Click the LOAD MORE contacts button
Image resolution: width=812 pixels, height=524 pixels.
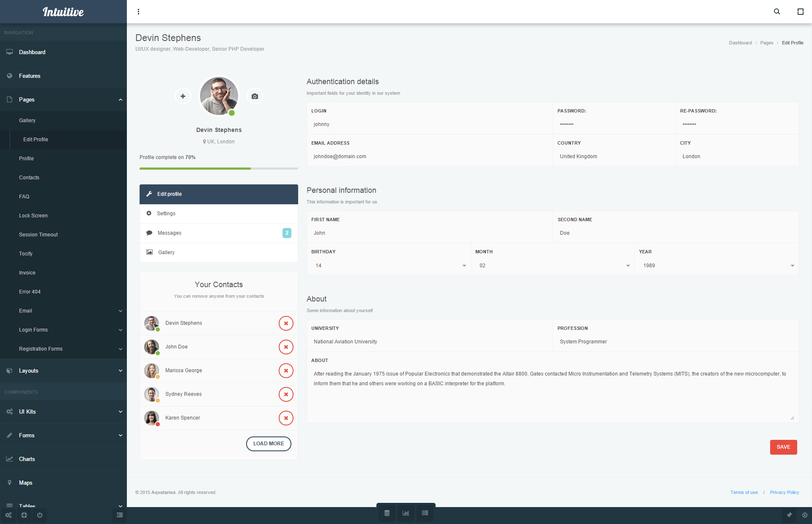coord(269,444)
